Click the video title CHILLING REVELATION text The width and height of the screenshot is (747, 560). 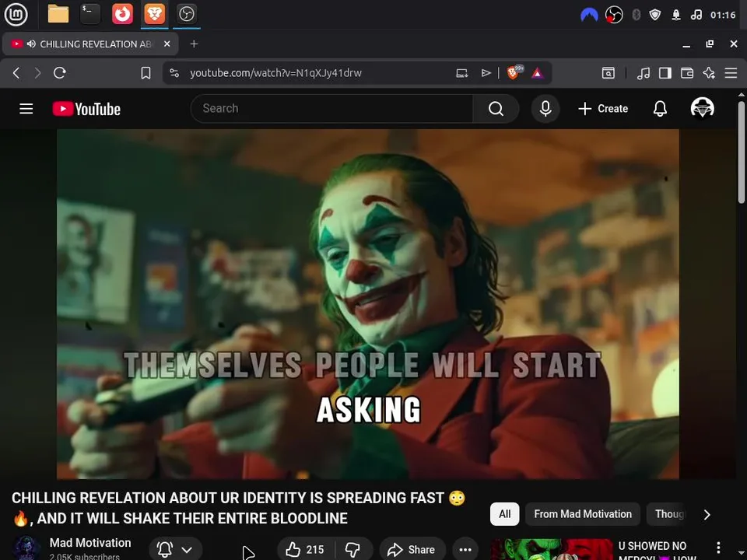click(238, 508)
